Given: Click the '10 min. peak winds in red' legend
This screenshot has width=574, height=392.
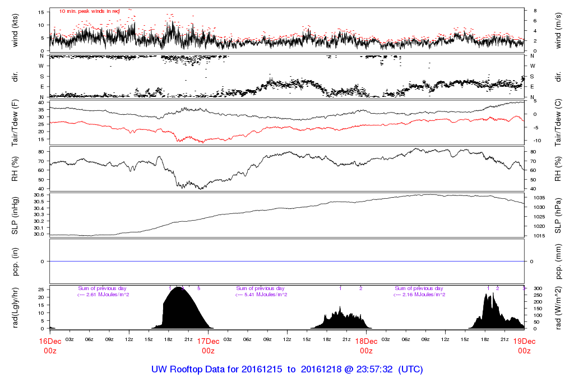Looking at the screenshot, I should [90, 11].
